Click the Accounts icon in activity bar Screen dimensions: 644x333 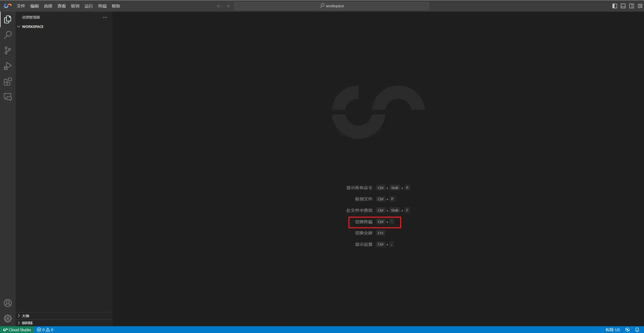(8, 303)
